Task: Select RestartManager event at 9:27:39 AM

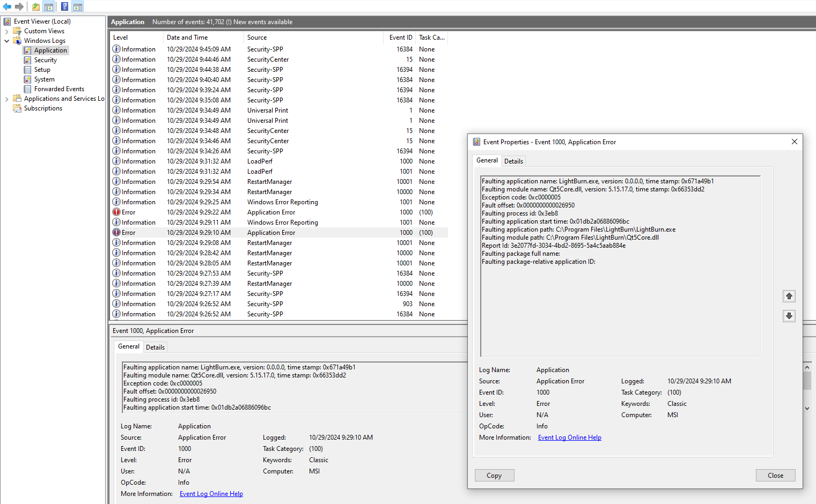Action: (279, 284)
